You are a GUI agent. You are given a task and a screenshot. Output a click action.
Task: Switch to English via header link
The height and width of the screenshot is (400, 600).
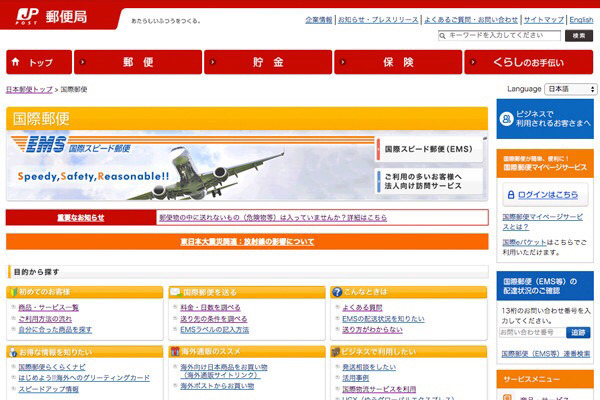(581, 20)
